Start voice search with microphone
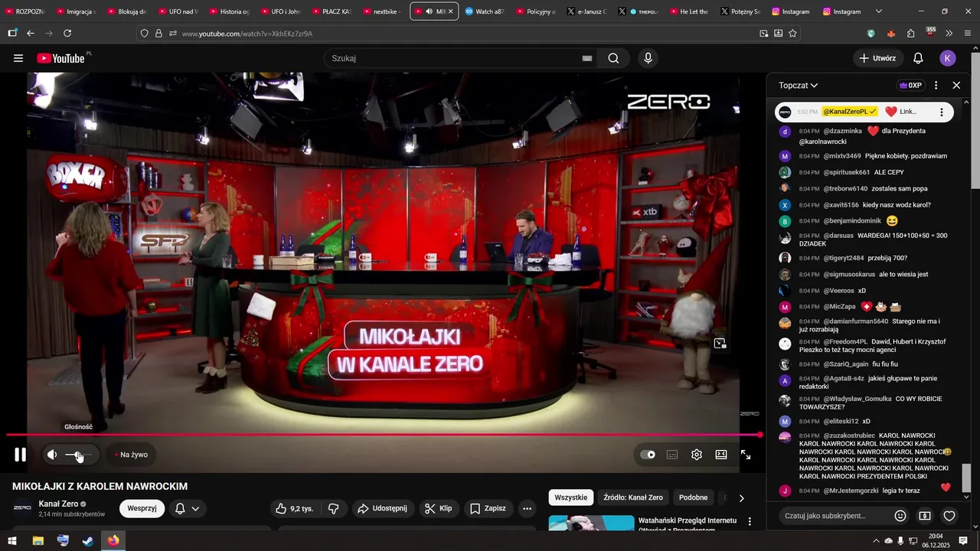 tap(648, 58)
